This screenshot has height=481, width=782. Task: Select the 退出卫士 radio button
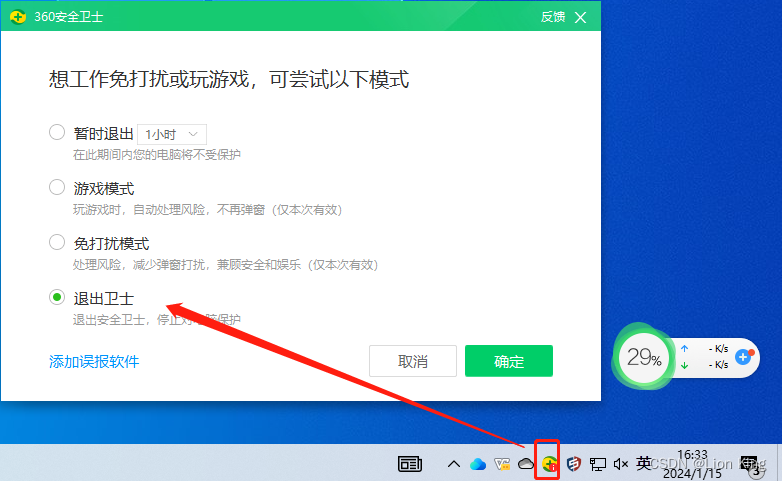pos(57,297)
